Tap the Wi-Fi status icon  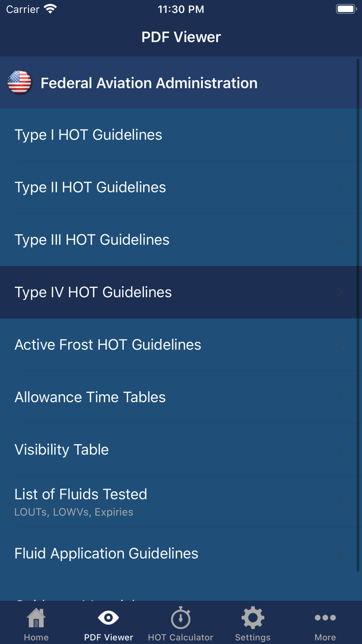click(x=50, y=9)
